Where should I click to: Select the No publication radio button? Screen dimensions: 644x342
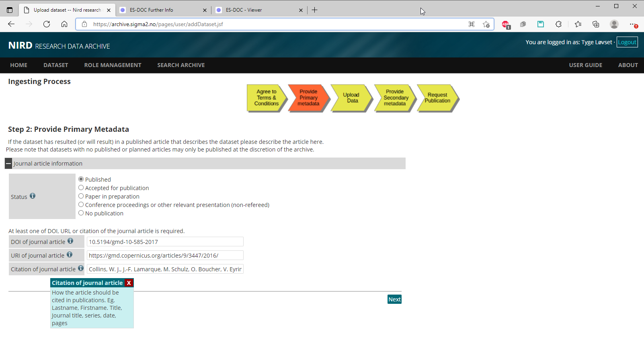tap(81, 213)
